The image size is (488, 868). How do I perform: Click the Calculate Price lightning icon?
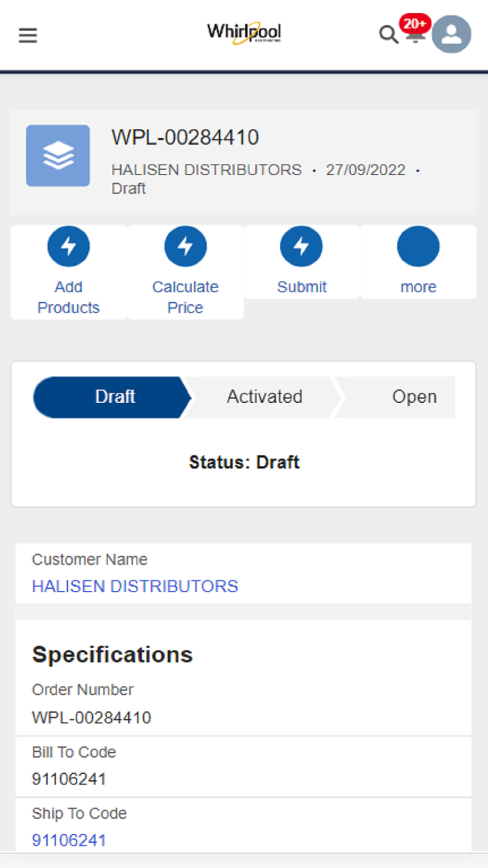click(x=185, y=246)
